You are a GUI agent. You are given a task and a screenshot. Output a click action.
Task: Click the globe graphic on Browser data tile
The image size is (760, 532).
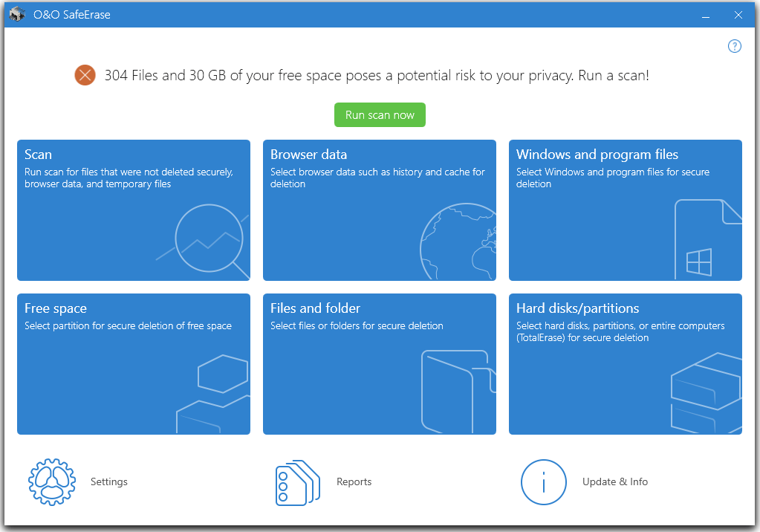click(458, 241)
